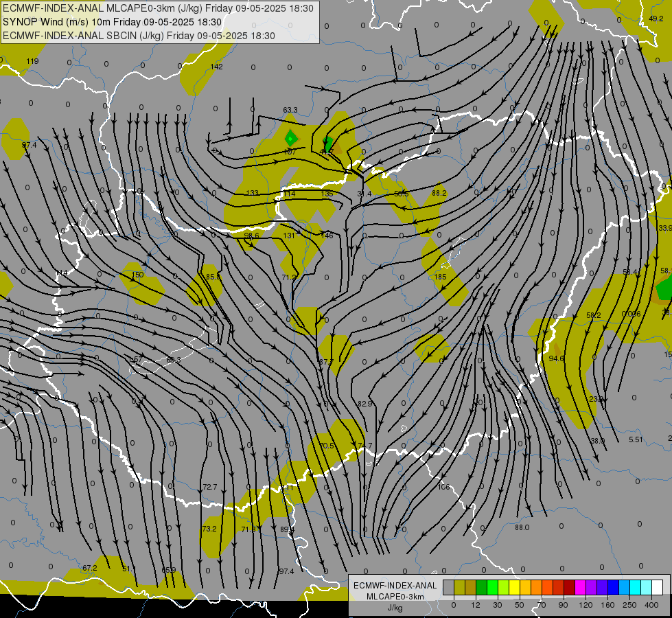Click the map value 0.096
The height and width of the screenshot is (618, 672).
tap(631, 314)
